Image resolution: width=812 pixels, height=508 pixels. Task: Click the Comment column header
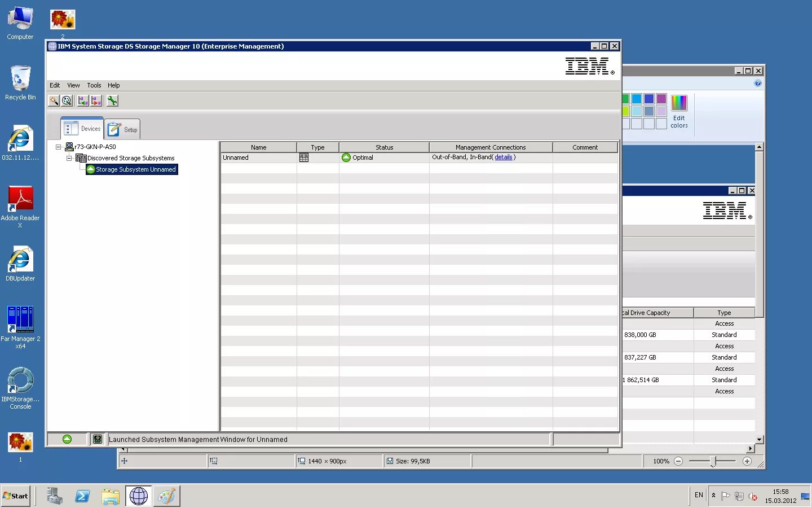point(585,147)
